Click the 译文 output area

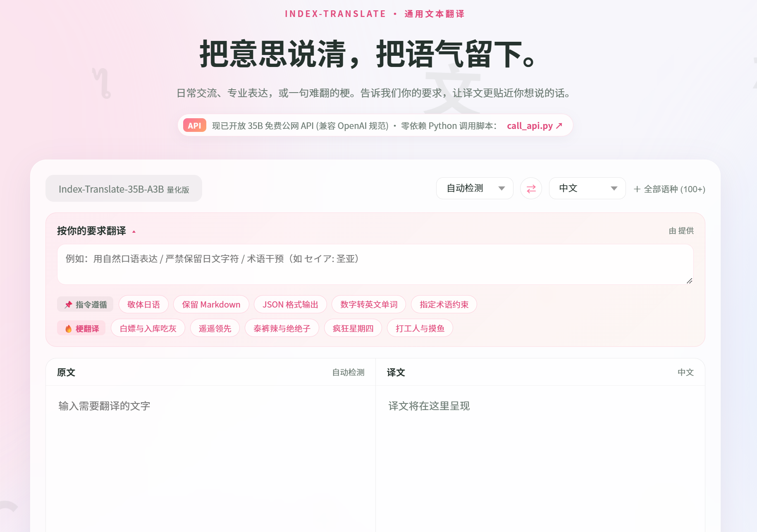click(x=540, y=459)
